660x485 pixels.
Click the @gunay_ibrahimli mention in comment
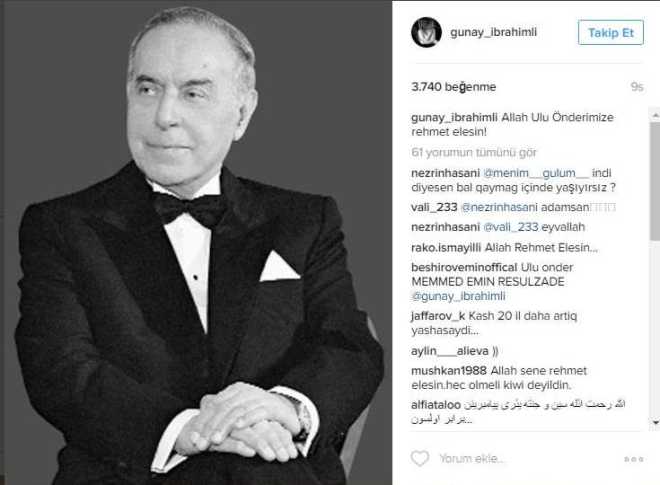(x=458, y=296)
